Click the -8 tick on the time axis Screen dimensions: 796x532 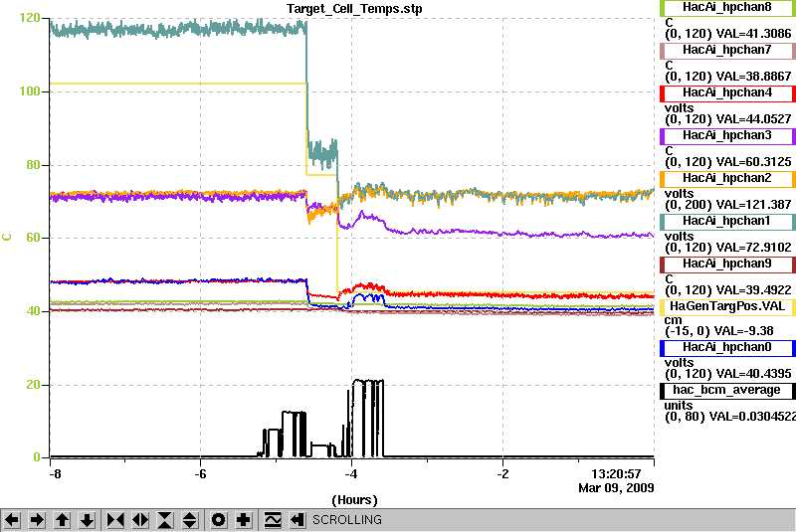coord(55,474)
